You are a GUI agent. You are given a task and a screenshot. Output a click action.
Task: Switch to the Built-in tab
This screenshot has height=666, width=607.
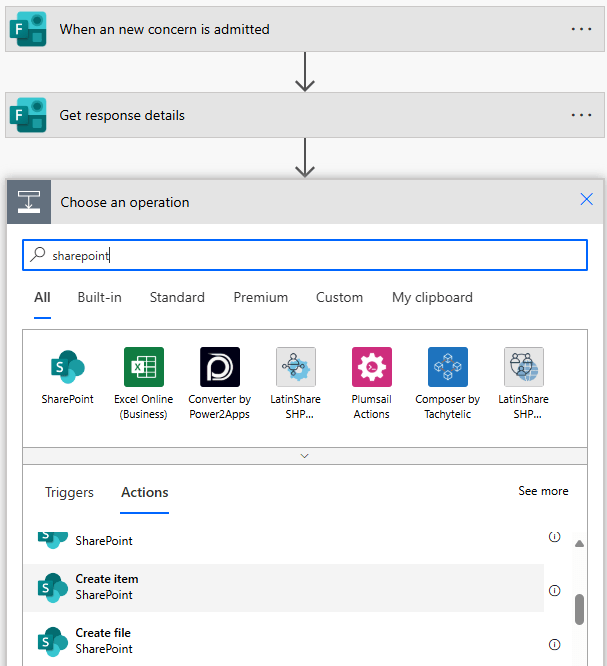(99, 297)
